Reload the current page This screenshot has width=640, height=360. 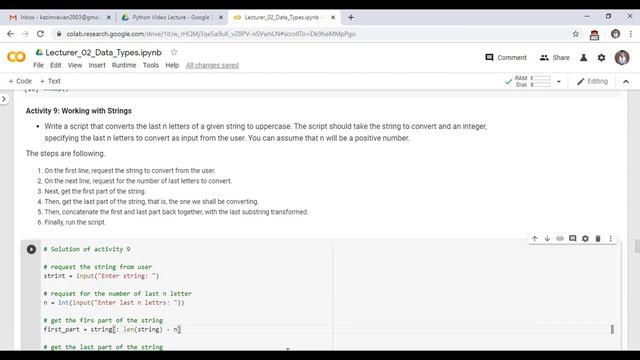coord(40,34)
